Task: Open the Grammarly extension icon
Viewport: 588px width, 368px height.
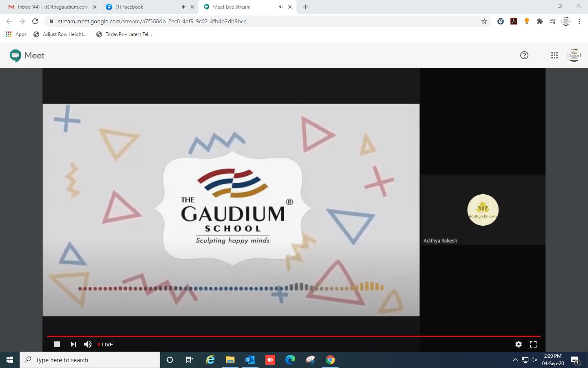Action: (x=501, y=21)
